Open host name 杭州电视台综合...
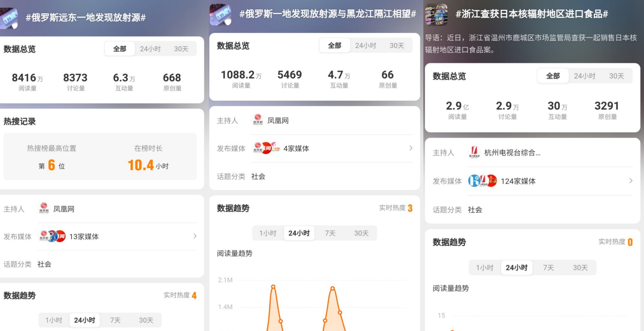 [512, 153]
